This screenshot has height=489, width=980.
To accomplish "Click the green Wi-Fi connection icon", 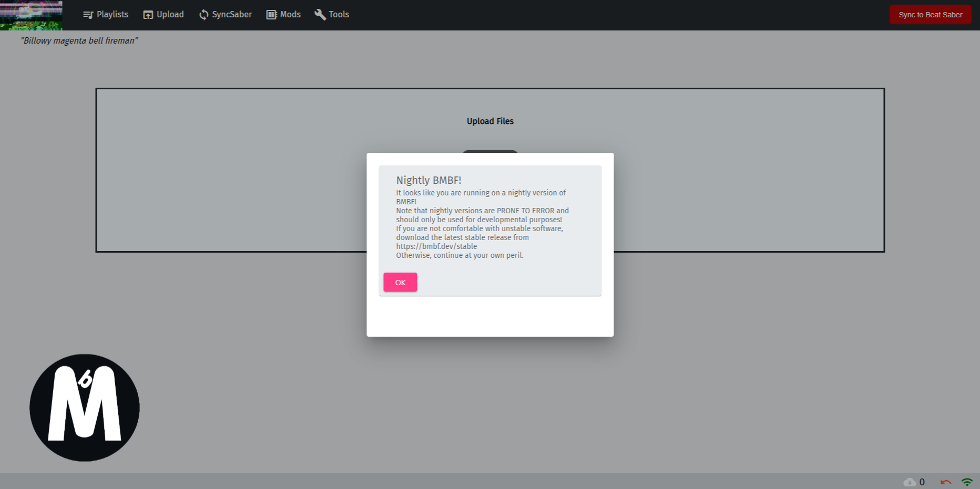I will pyautogui.click(x=967, y=482).
